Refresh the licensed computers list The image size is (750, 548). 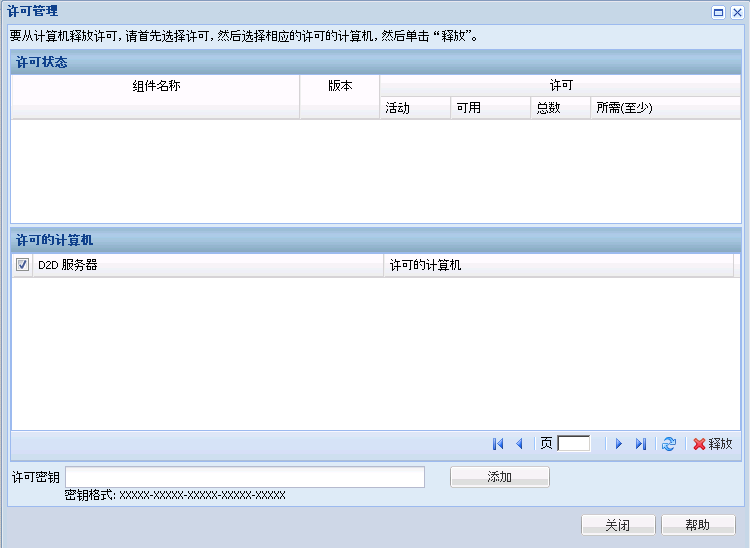coord(669,444)
